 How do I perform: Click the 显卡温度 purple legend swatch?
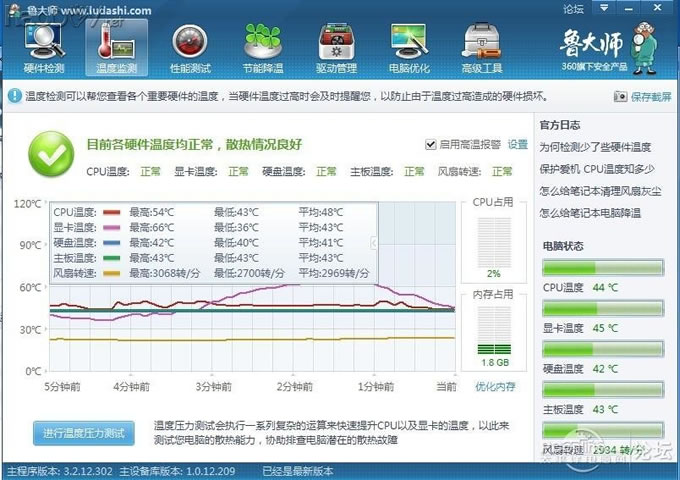click(111, 227)
